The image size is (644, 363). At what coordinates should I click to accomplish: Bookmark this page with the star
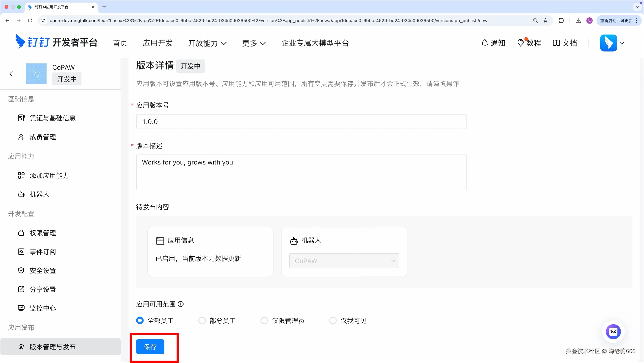(545, 20)
